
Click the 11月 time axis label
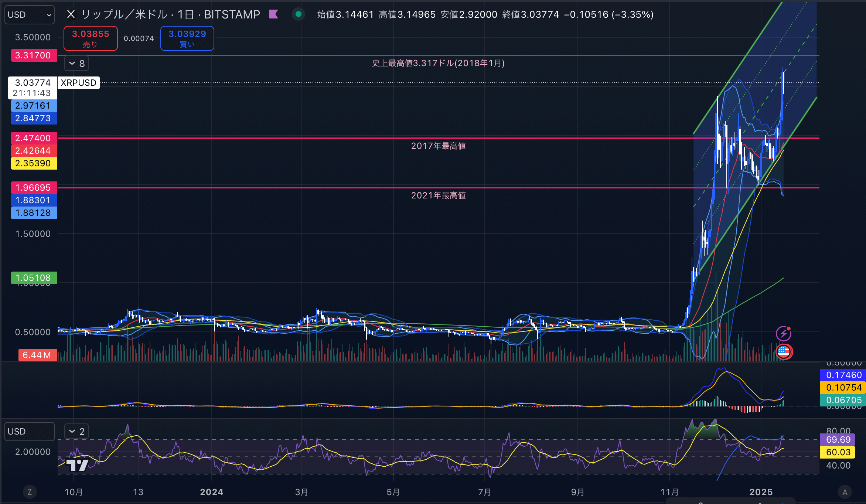pyautogui.click(x=669, y=492)
